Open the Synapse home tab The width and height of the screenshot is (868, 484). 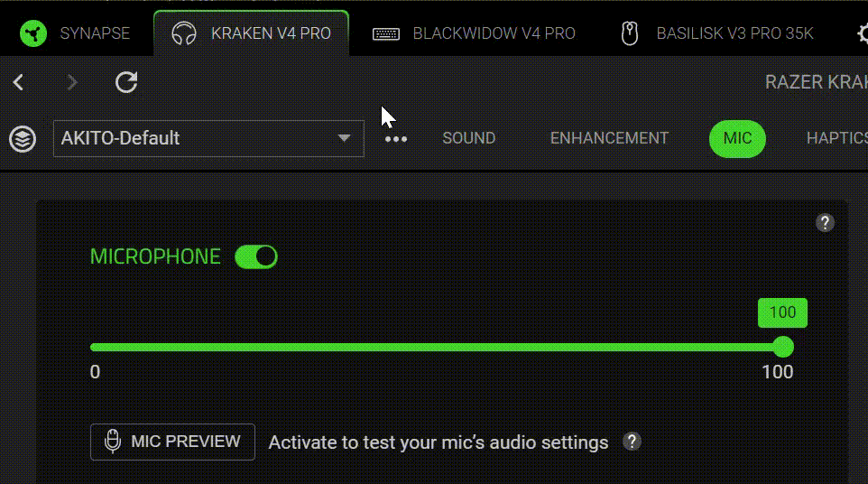point(75,33)
